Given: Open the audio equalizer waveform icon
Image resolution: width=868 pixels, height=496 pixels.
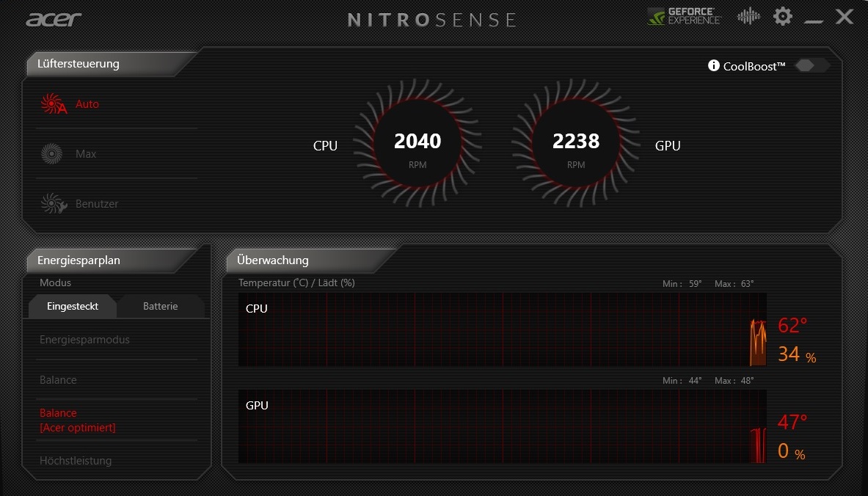Looking at the screenshot, I should pyautogui.click(x=748, y=16).
